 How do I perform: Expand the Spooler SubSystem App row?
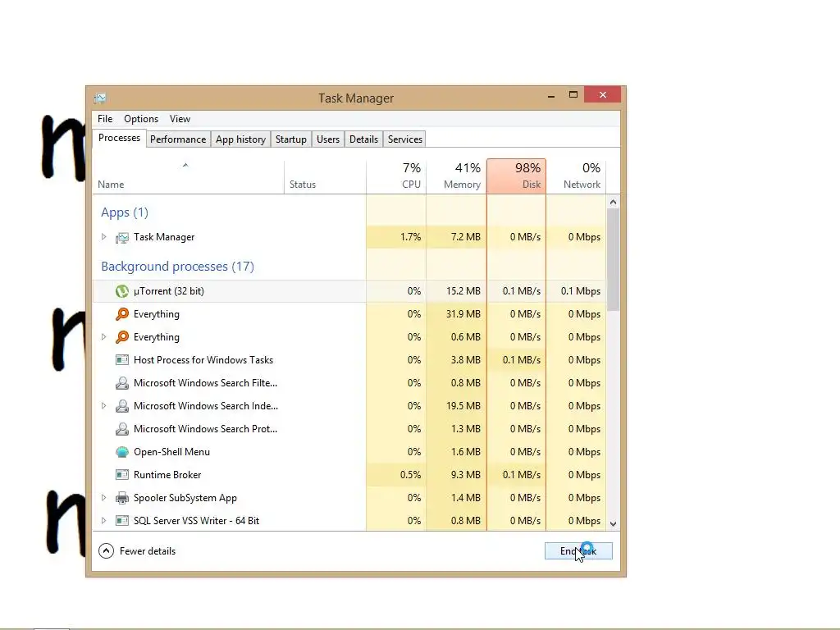click(x=103, y=498)
